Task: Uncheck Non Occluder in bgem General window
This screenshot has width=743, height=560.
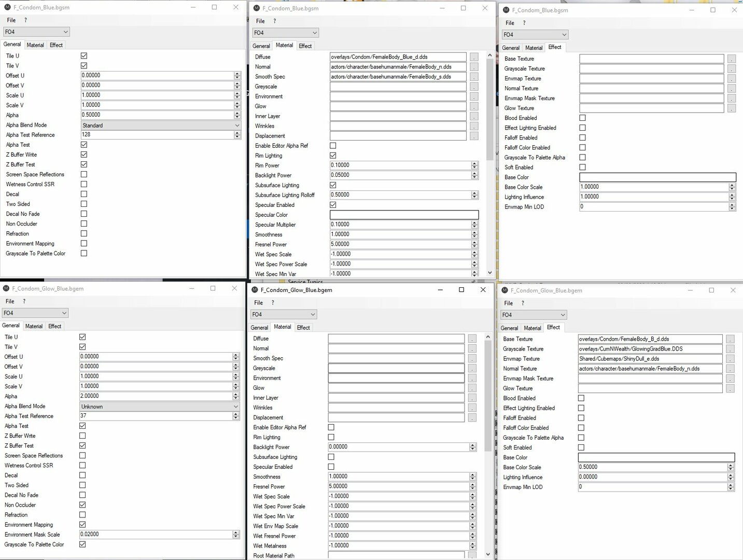Action: (82, 505)
